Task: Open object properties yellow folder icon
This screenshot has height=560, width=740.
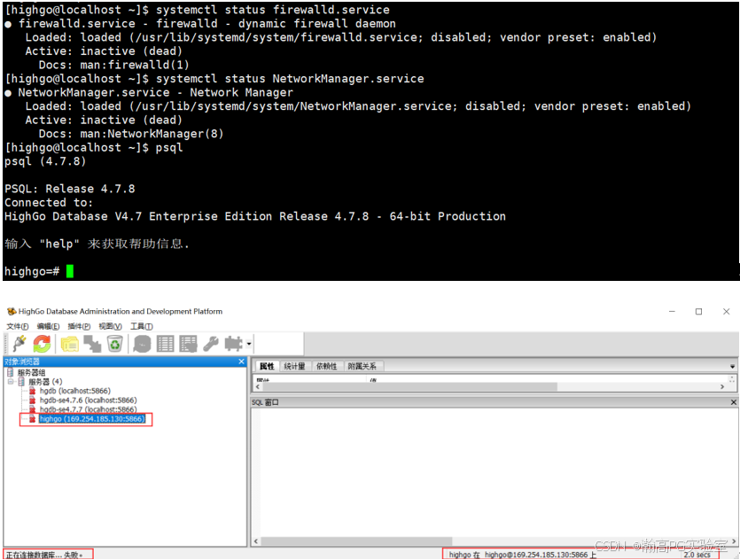Action: [69, 344]
